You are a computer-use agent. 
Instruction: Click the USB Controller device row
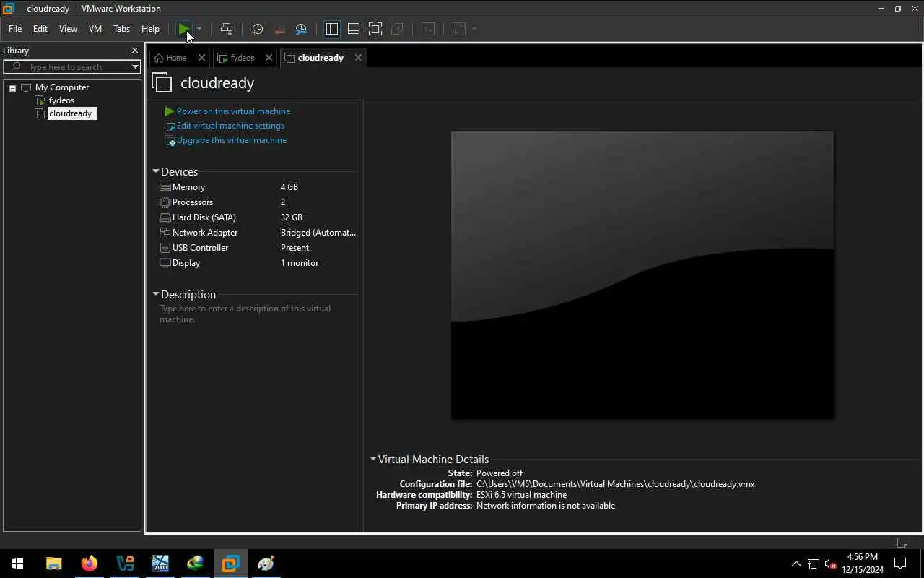pyautogui.click(x=257, y=248)
